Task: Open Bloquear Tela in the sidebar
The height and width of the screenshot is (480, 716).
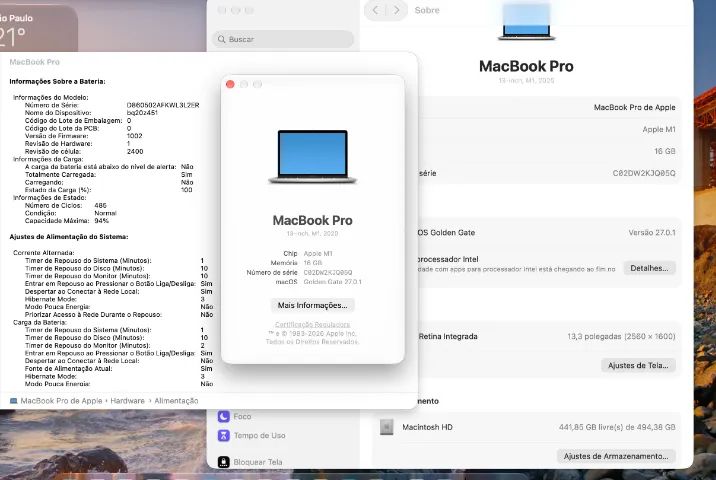Action: pyautogui.click(x=250, y=462)
